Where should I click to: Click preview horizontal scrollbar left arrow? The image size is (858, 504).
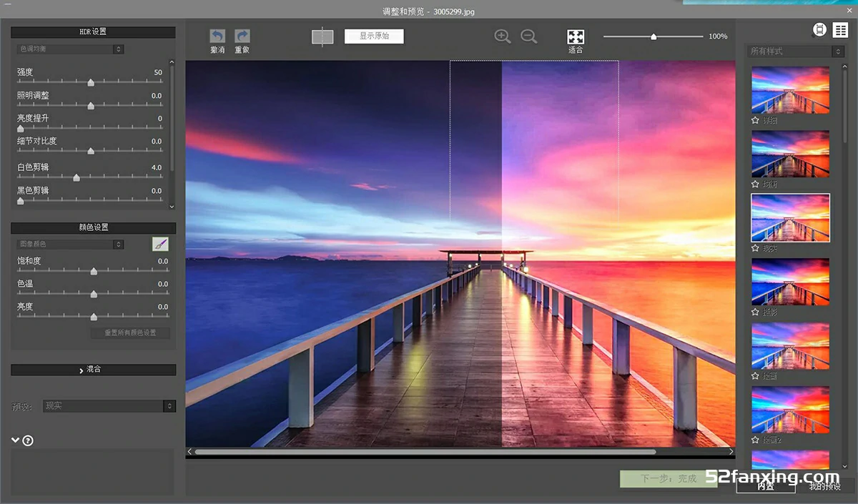(x=189, y=452)
